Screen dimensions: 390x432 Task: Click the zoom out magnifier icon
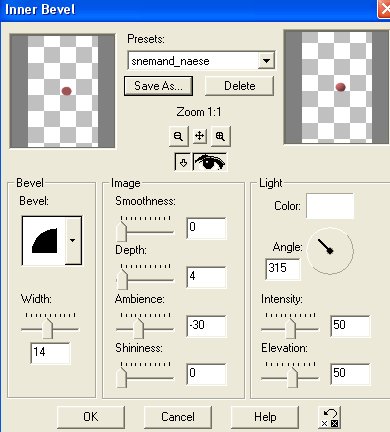click(x=178, y=136)
